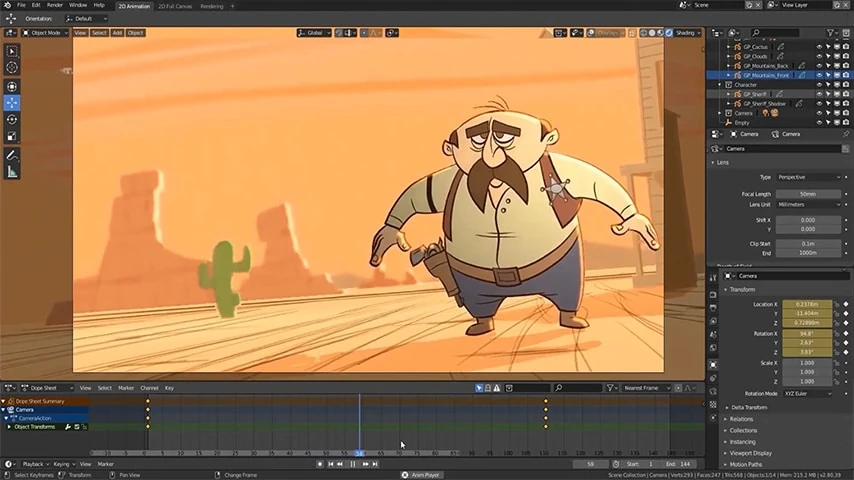This screenshot has height=480, width=854.
Task: Select the Scale tool in the toolbar
Action: 12,136
